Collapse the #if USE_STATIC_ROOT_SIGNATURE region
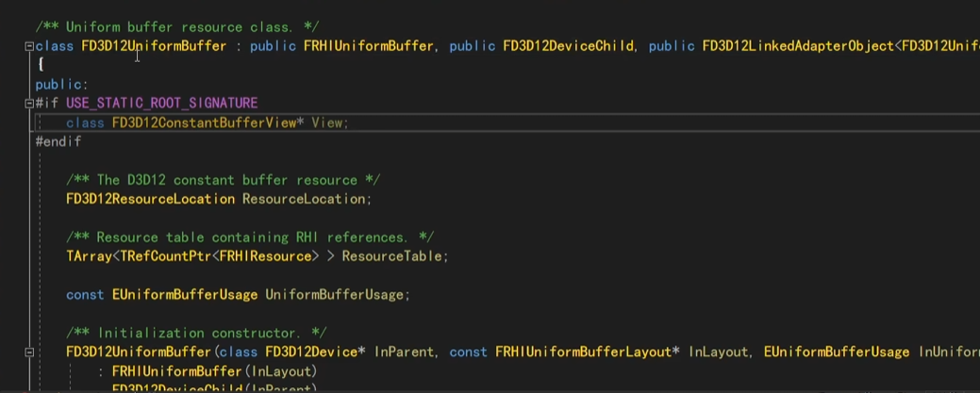This screenshot has width=980, height=393. point(28,104)
